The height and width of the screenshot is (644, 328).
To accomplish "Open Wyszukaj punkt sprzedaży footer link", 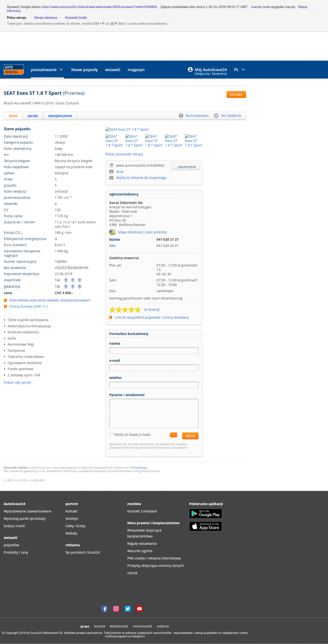I will pyautogui.click(x=25, y=518).
